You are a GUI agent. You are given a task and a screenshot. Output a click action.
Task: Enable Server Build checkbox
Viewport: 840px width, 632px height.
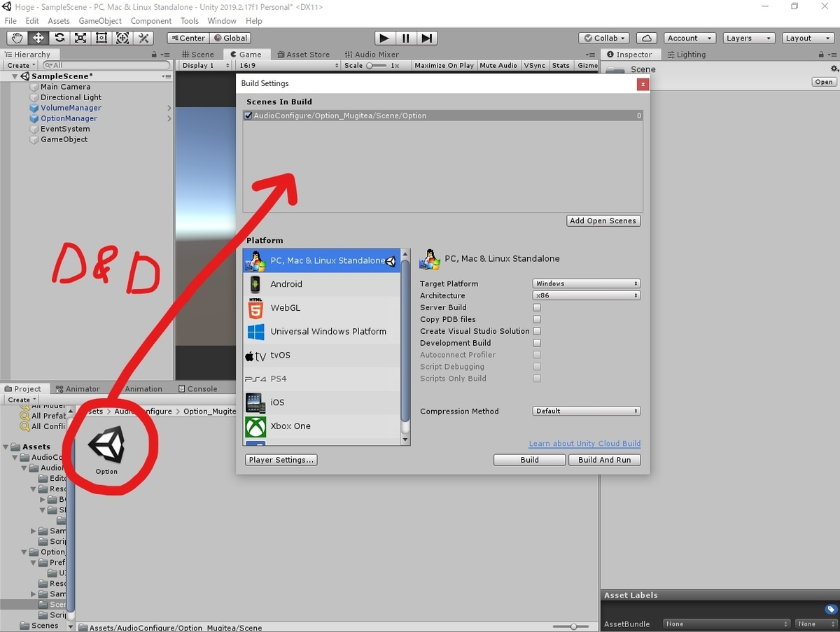[537, 307]
